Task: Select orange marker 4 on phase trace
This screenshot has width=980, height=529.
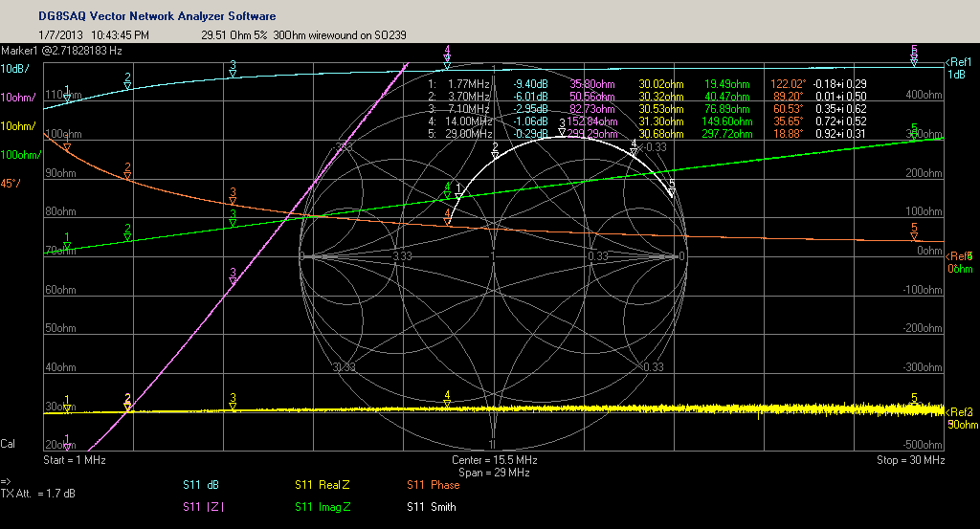Action: coord(447,217)
